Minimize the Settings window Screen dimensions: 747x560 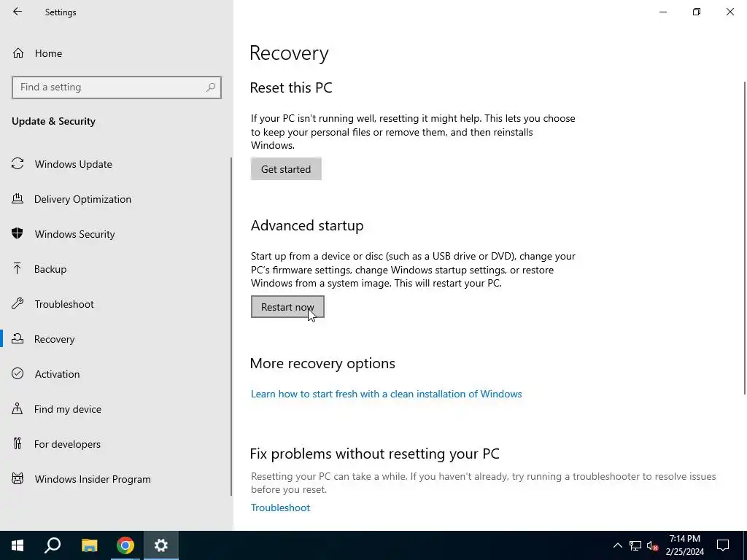(662, 12)
